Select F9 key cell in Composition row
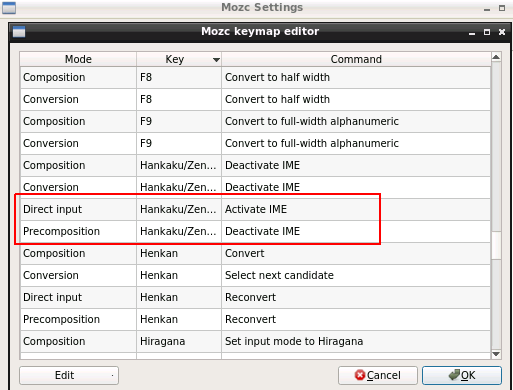513x390 pixels. pyautogui.click(x=179, y=121)
